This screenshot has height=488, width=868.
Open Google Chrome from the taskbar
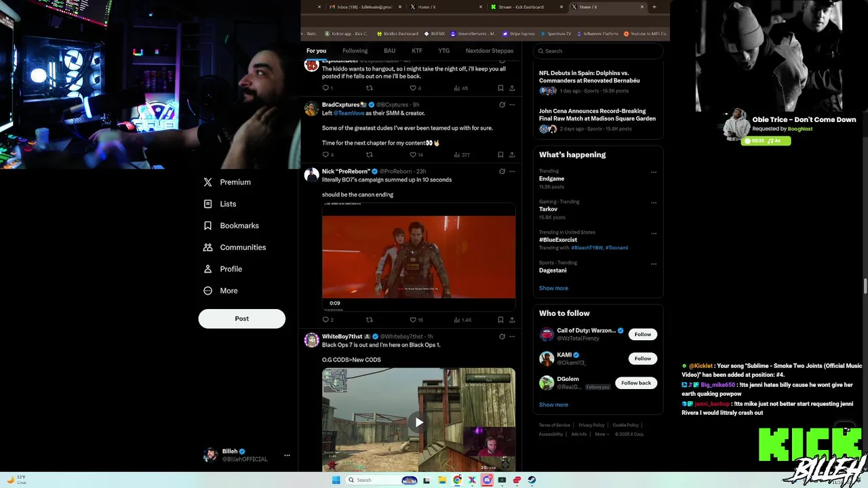pos(457,480)
